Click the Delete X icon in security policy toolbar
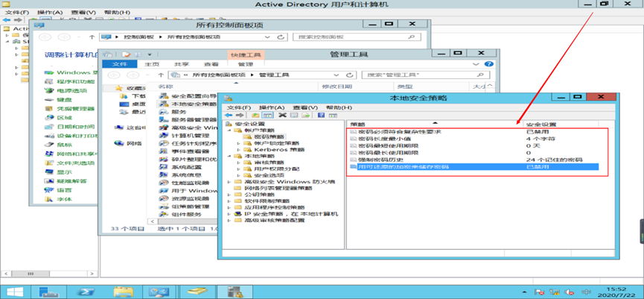Viewport: 644px width, 299px height. (282, 115)
